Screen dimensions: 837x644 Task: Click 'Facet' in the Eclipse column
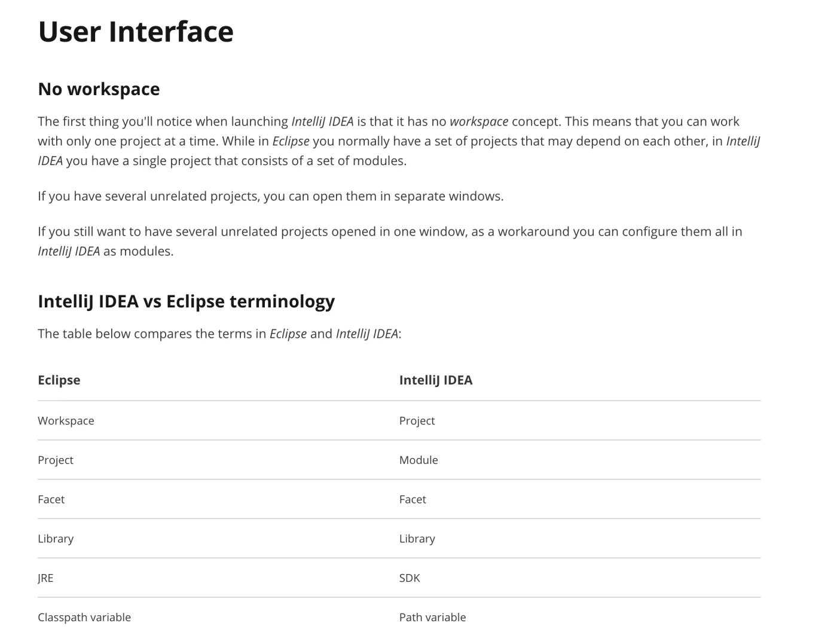51,499
